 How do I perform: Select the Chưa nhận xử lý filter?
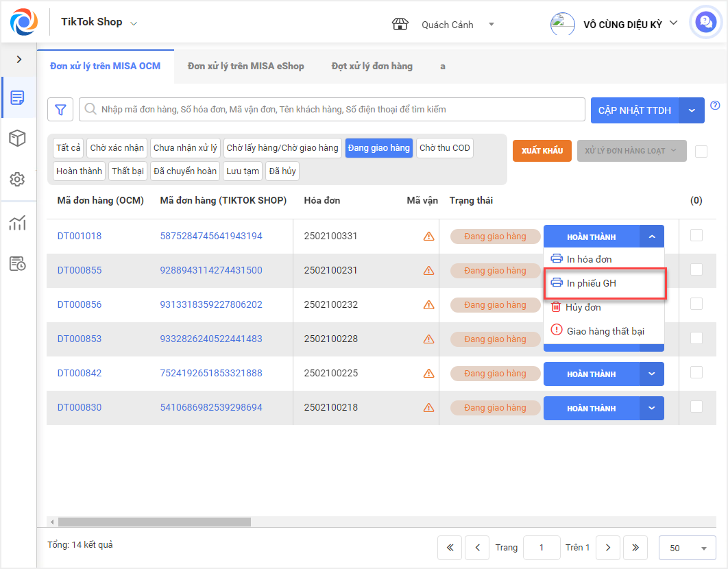click(185, 147)
